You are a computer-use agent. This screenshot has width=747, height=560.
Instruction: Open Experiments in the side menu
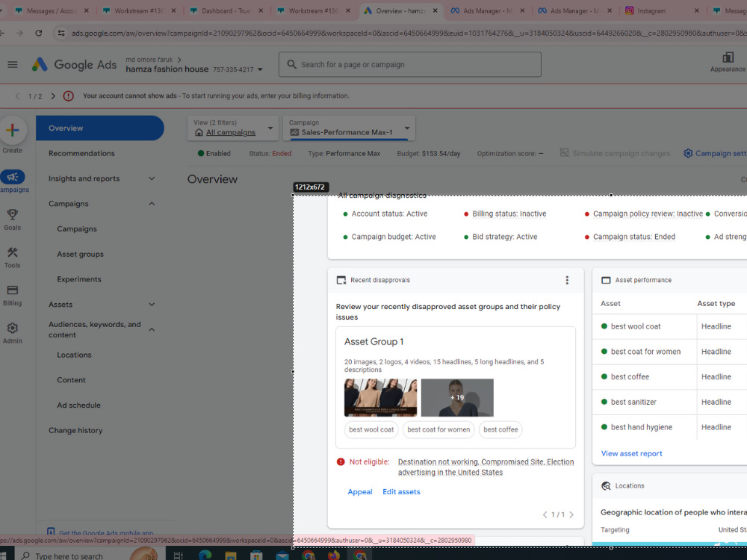(79, 279)
